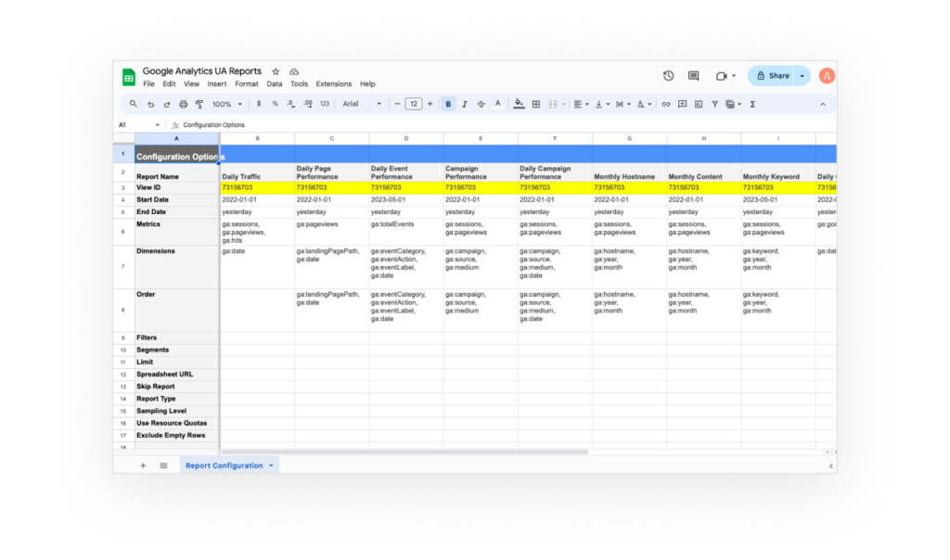This screenshot has height=560, width=950.
Task: Click the font size field showing 12
Action: 414,104
